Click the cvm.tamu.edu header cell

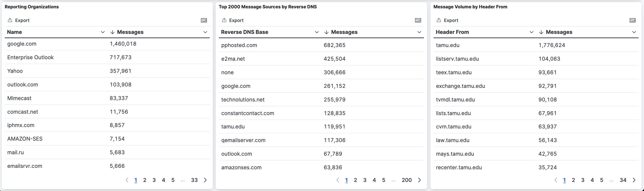point(454,127)
